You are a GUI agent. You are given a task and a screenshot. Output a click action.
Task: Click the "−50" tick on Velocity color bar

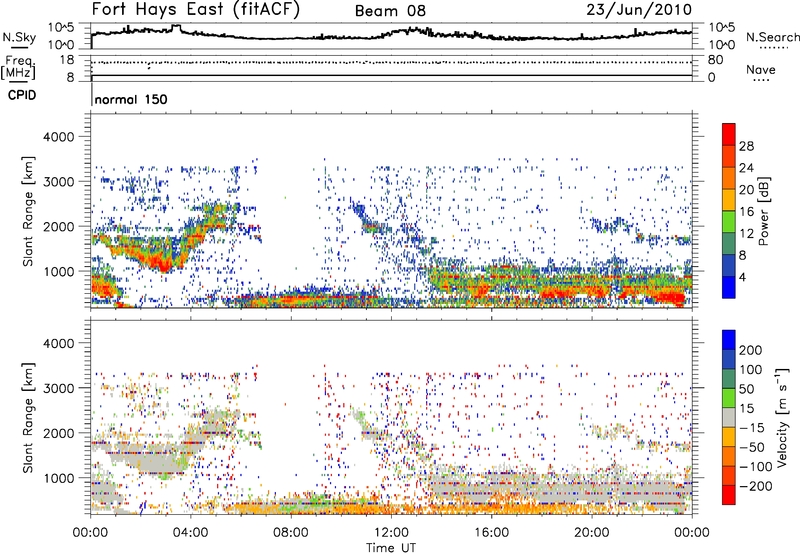(x=753, y=447)
